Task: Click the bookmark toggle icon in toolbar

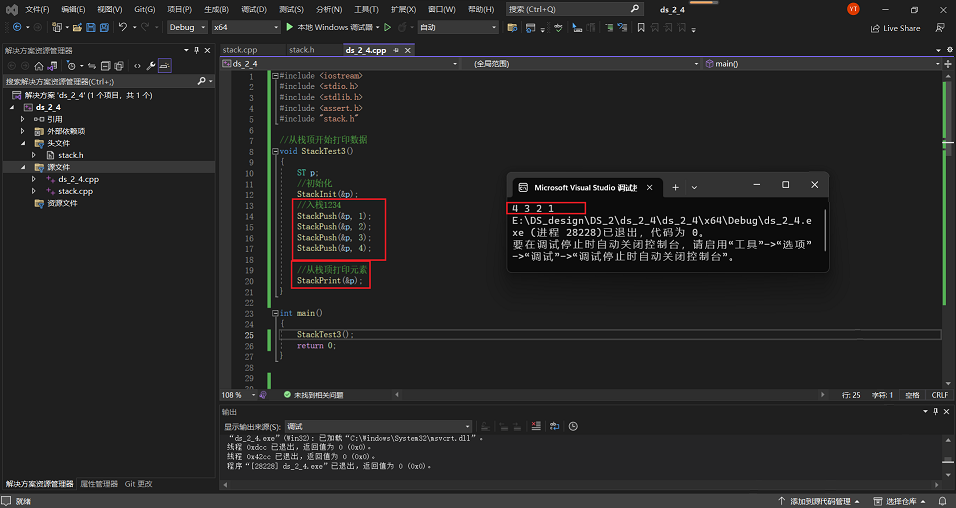Action: coord(641,27)
